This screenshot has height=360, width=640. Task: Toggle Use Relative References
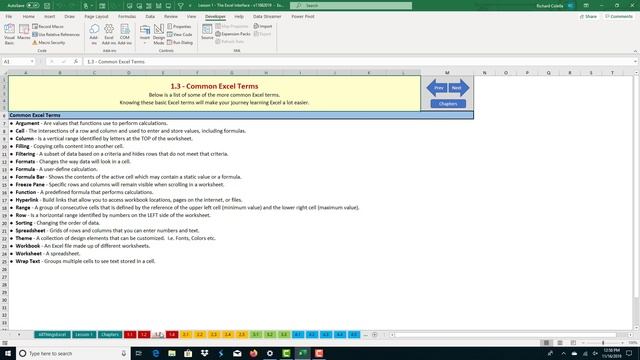pyautogui.click(x=56, y=35)
